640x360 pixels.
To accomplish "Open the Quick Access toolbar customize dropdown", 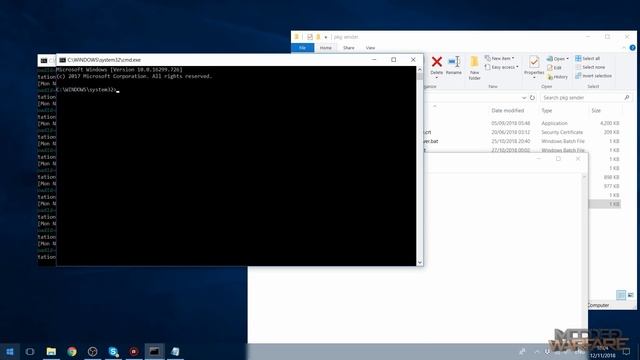I will (x=326, y=37).
